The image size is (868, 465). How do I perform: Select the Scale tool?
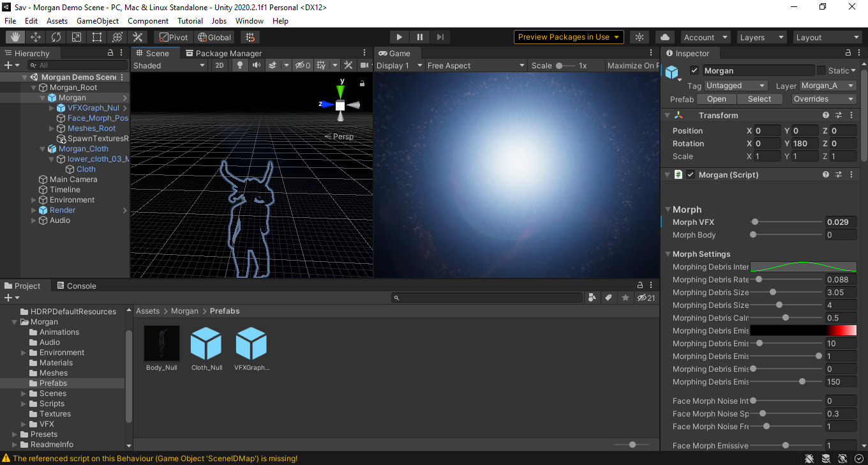click(x=77, y=37)
